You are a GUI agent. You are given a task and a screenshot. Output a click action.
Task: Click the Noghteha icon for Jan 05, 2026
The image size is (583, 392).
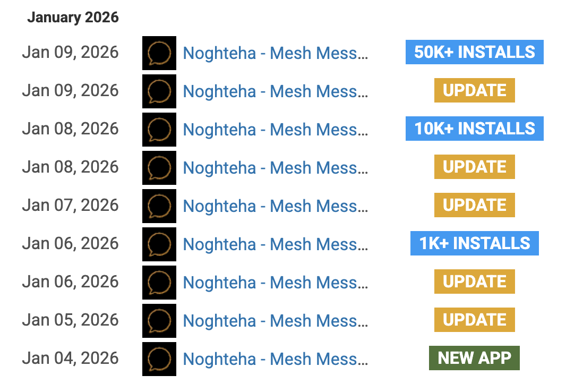159,320
